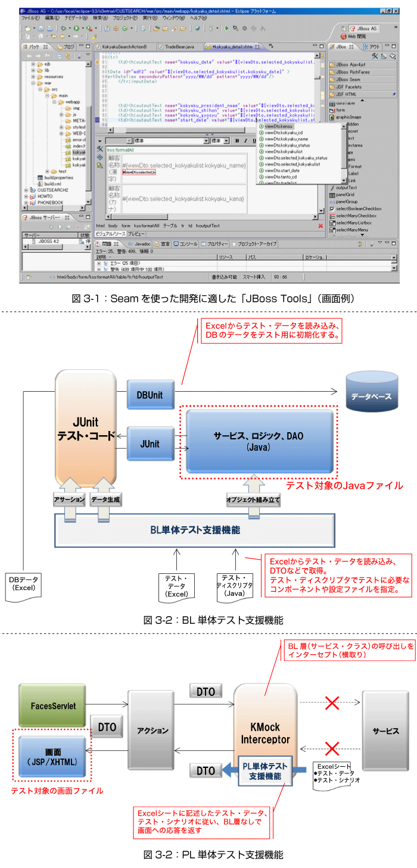This screenshot has width=417, height=868.
Task: Click the h:outputText breadcrumb tag
Action: 207,226
